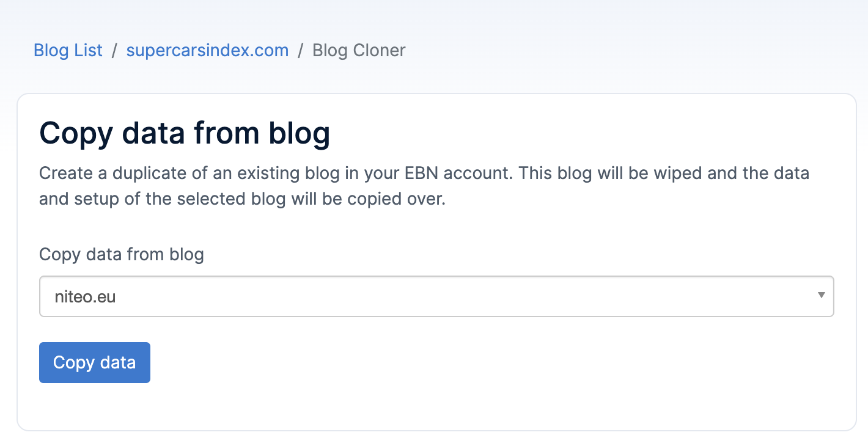Click the breadcrumb separator after Blog List
The height and width of the screenshot is (446, 868).
(x=114, y=50)
